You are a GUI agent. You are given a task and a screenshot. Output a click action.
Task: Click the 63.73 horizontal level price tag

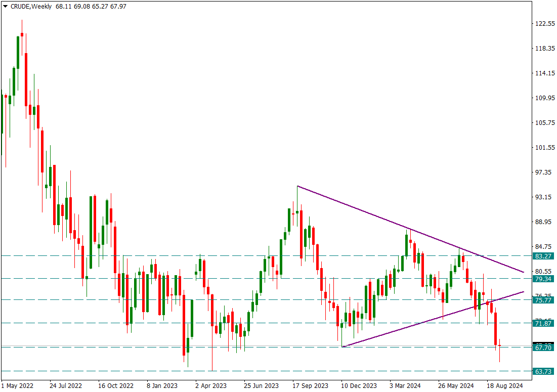[543, 371]
